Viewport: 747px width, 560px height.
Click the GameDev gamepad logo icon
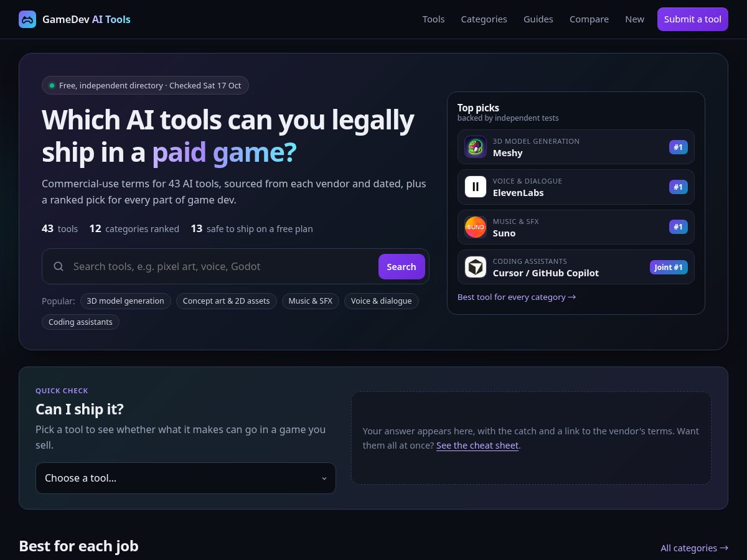click(27, 19)
